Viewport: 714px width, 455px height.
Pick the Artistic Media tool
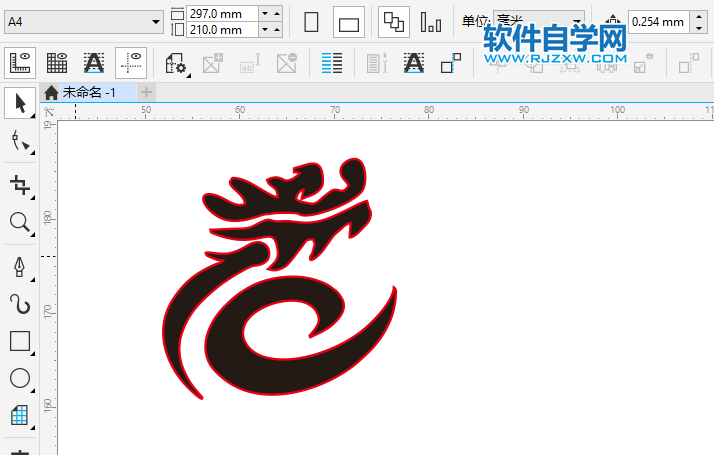(x=20, y=304)
